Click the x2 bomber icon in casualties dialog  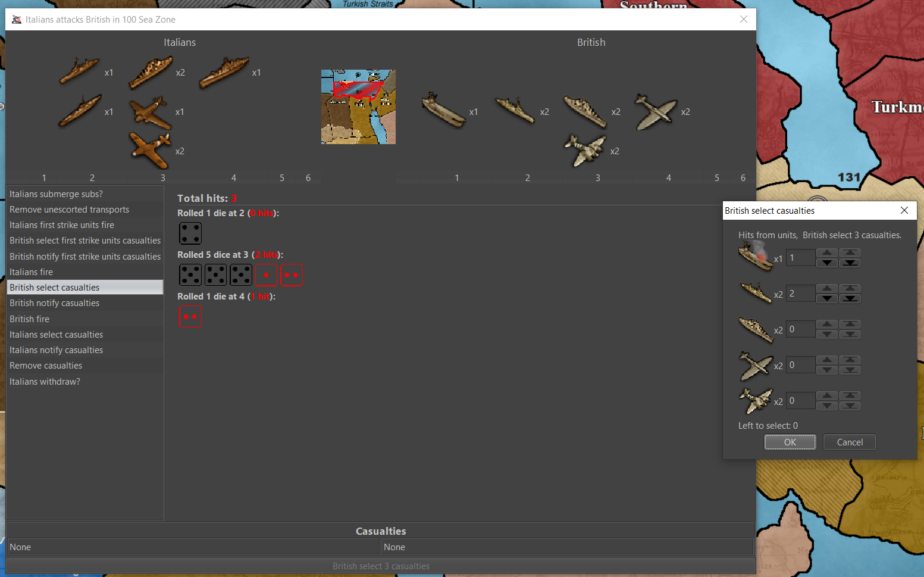(x=756, y=400)
